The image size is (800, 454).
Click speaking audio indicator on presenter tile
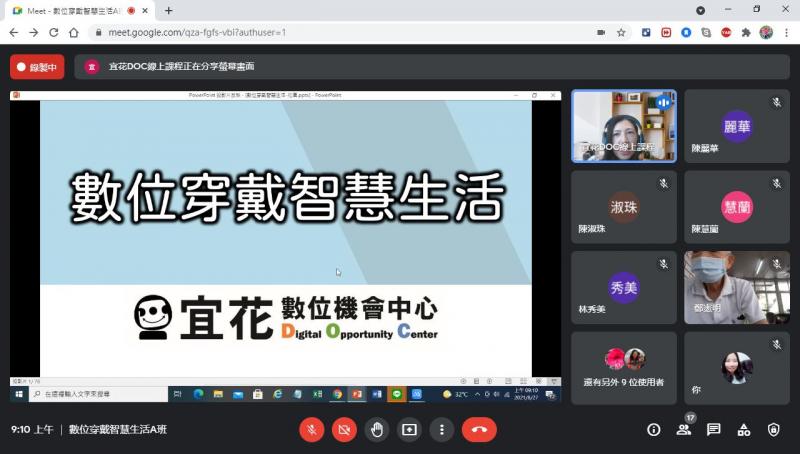[x=663, y=103]
